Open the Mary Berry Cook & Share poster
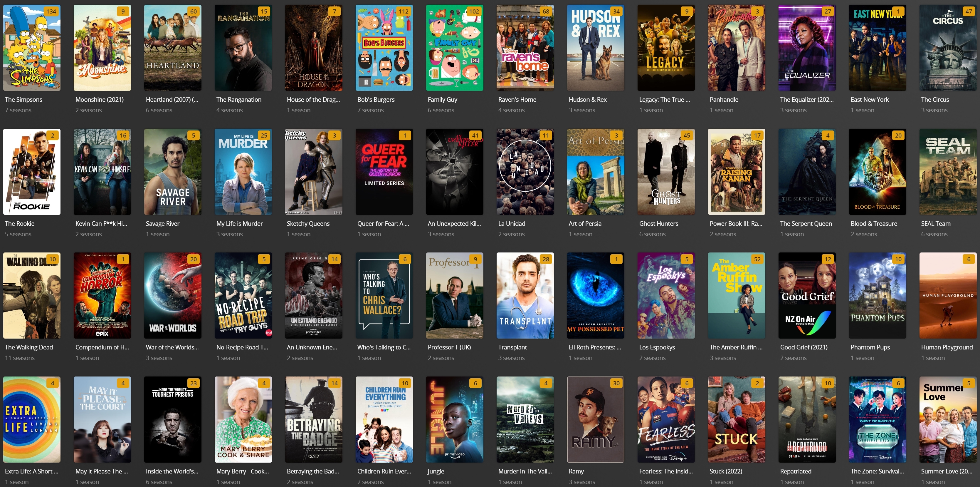Viewport: 980px width, 487px height. (243, 419)
